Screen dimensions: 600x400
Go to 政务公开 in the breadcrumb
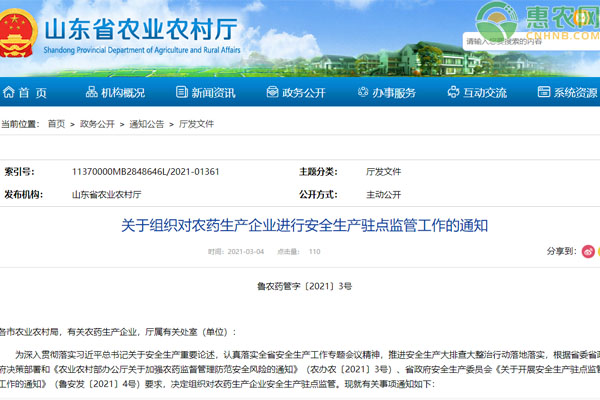coord(97,124)
